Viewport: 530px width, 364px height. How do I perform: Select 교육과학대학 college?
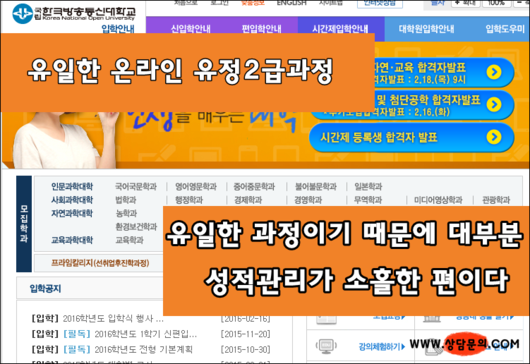pos(72,240)
